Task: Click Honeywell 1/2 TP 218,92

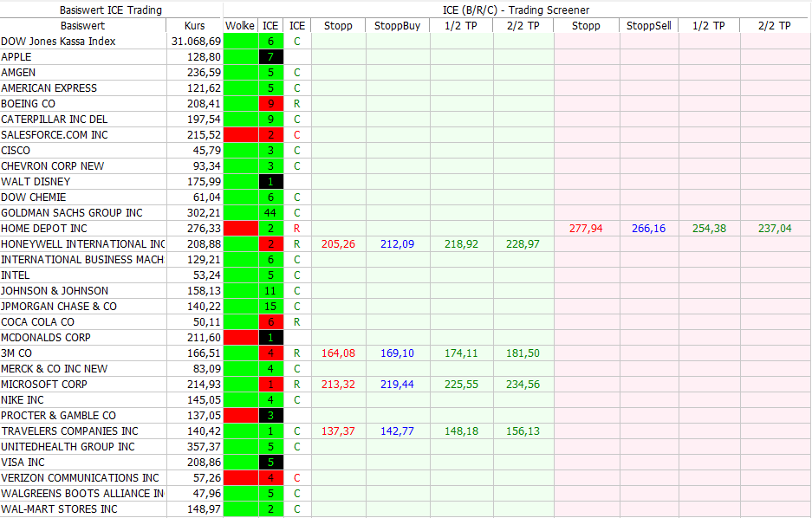Action: pyautogui.click(x=461, y=243)
